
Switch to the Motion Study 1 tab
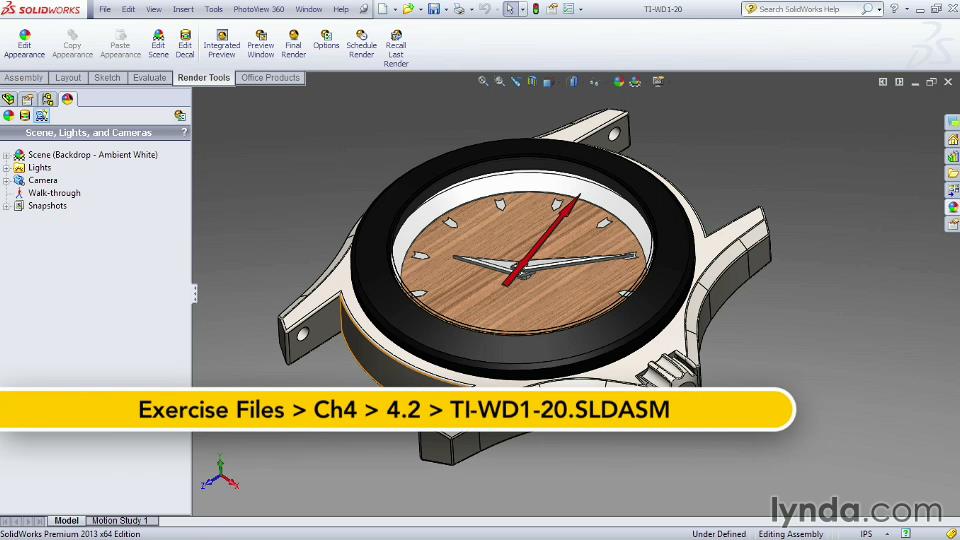pyautogui.click(x=120, y=520)
